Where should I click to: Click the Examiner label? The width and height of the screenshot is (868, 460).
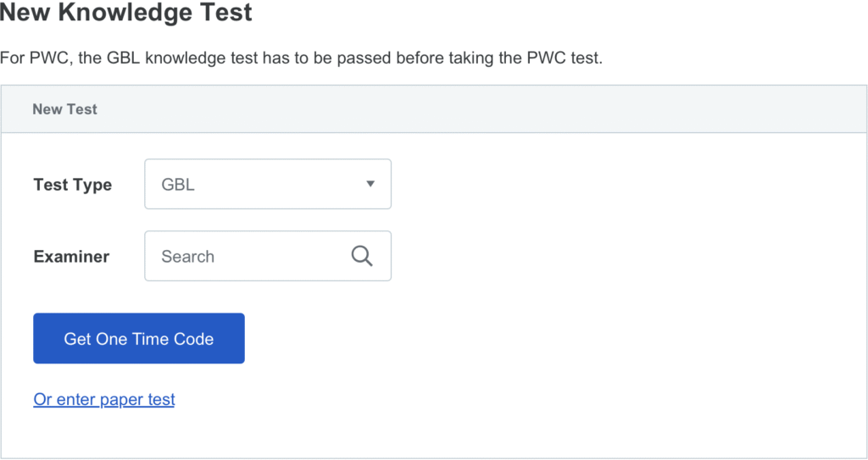[71, 257]
